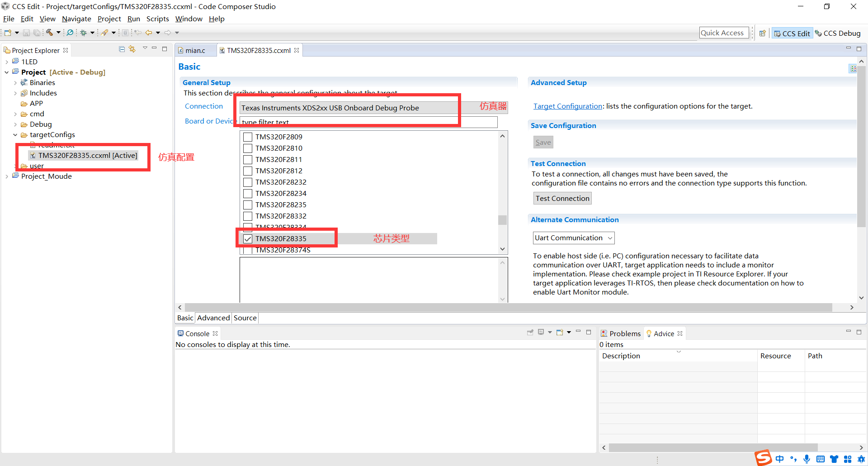Click the Open Console icon
The image size is (868, 466).
tap(560, 332)
